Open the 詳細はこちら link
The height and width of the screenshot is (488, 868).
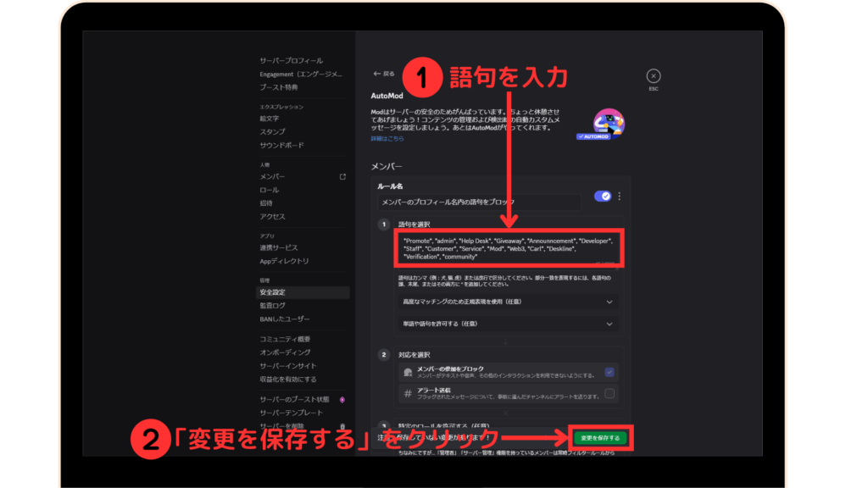(387, 139)
